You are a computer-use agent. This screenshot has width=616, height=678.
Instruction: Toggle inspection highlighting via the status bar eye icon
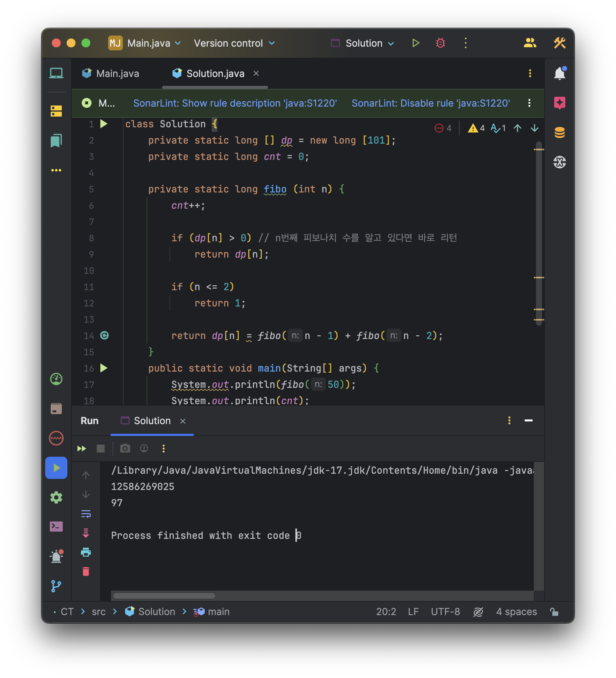click(478, 611)
